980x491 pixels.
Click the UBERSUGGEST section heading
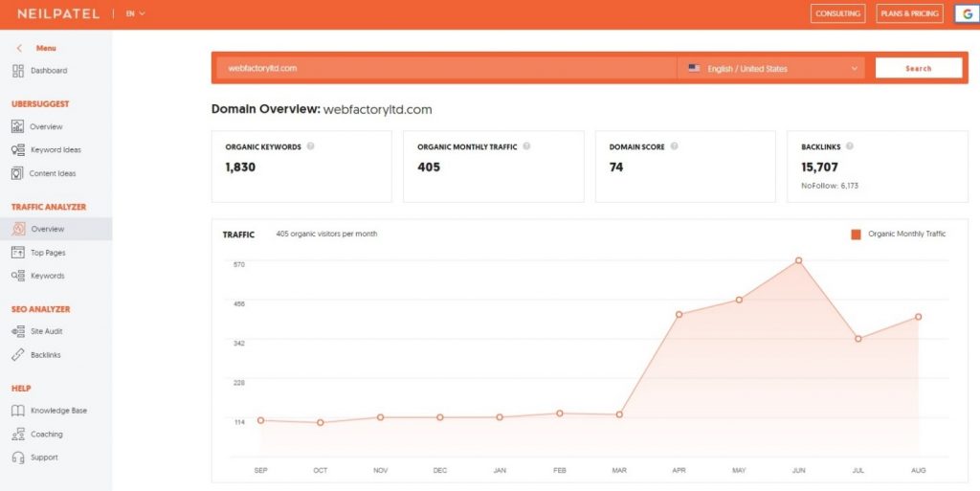(x=40, y=104)
